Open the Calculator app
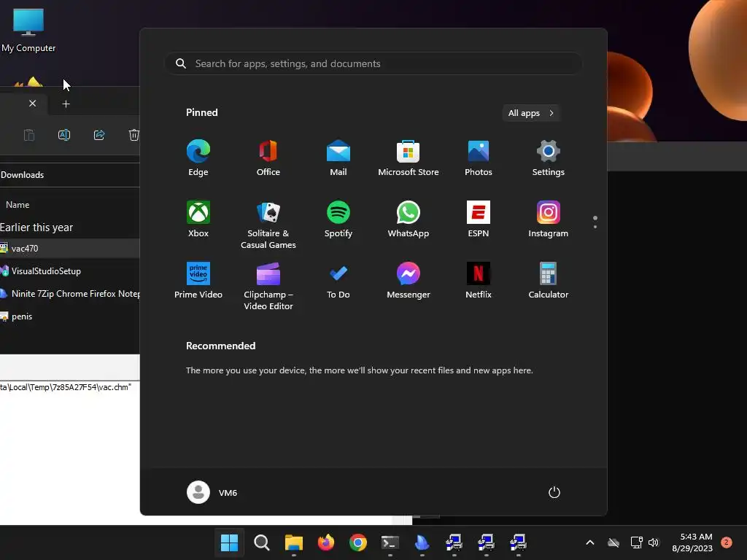Image resolution: width=747 pixels, height=560 pixels. click(549, 281)
